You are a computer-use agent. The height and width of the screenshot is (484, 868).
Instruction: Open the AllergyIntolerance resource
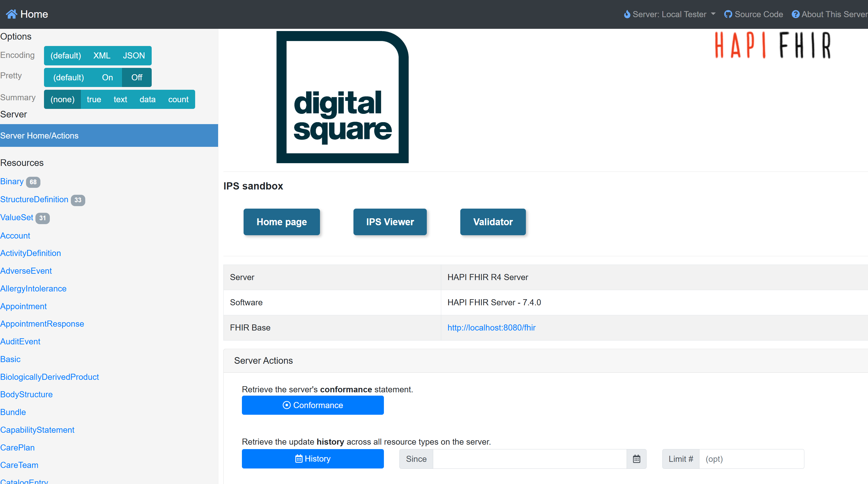pyautogui.click(x=33, y=289)
